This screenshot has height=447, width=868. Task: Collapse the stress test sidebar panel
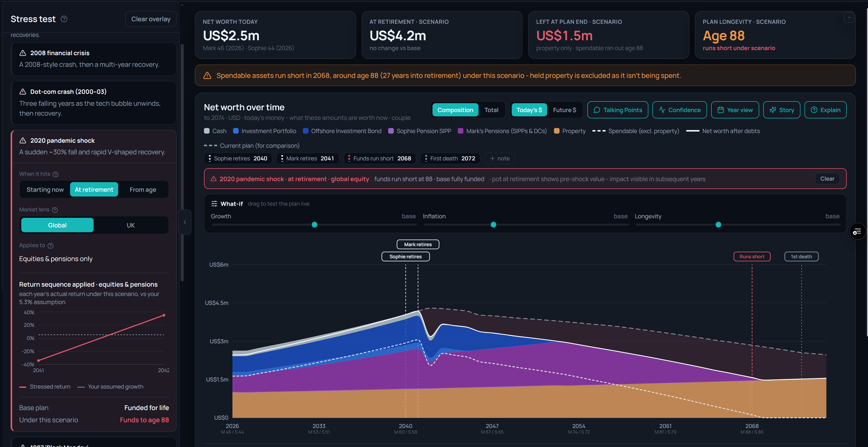(x=185, y=222)
